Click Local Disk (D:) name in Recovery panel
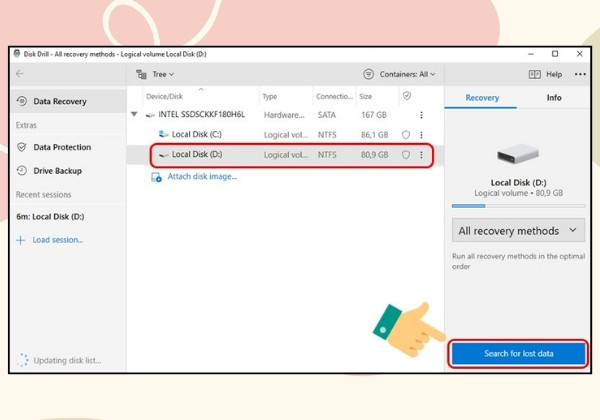Screen dimensions: 600x420 (518, 182)
